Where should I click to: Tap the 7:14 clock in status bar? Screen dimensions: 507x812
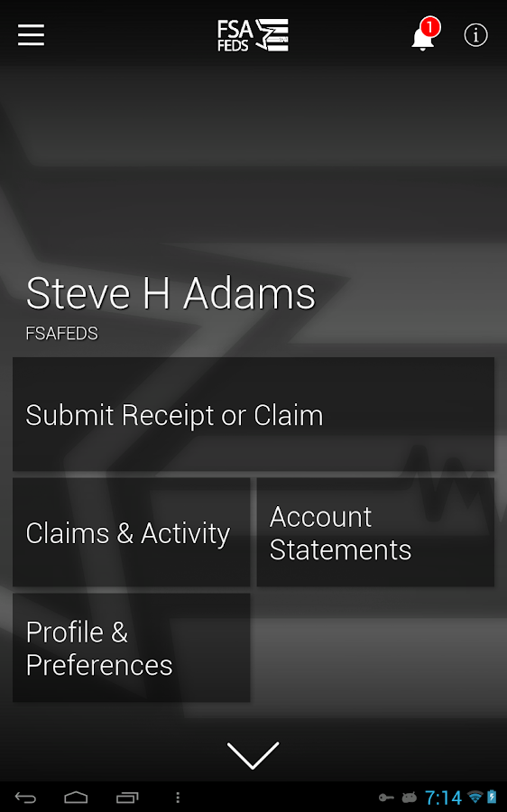click(x=443, y=798)
